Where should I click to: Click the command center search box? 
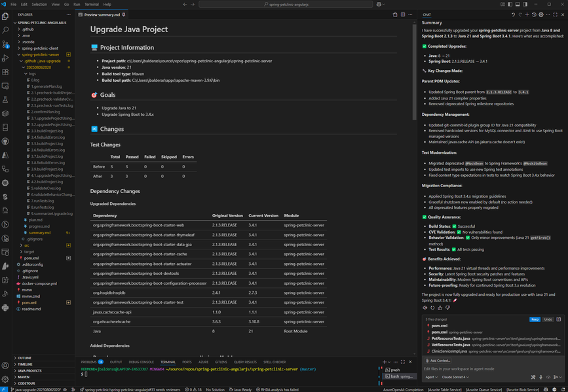click(286, 5)
